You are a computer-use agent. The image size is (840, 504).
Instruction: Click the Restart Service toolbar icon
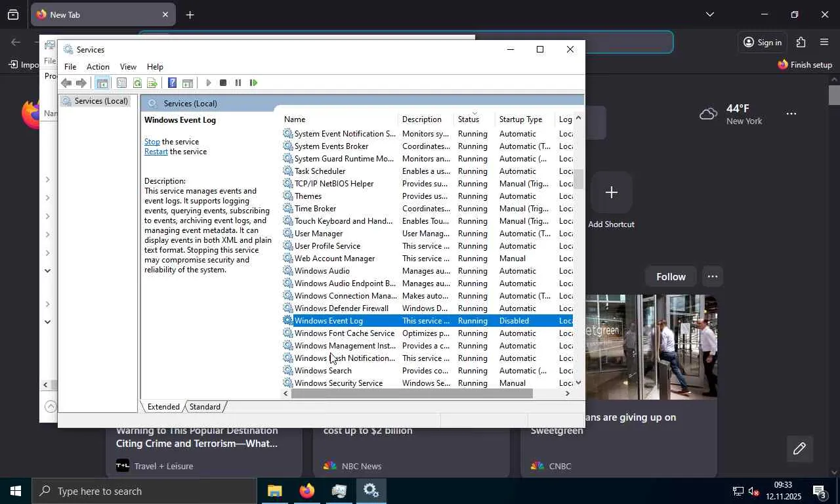253,83
